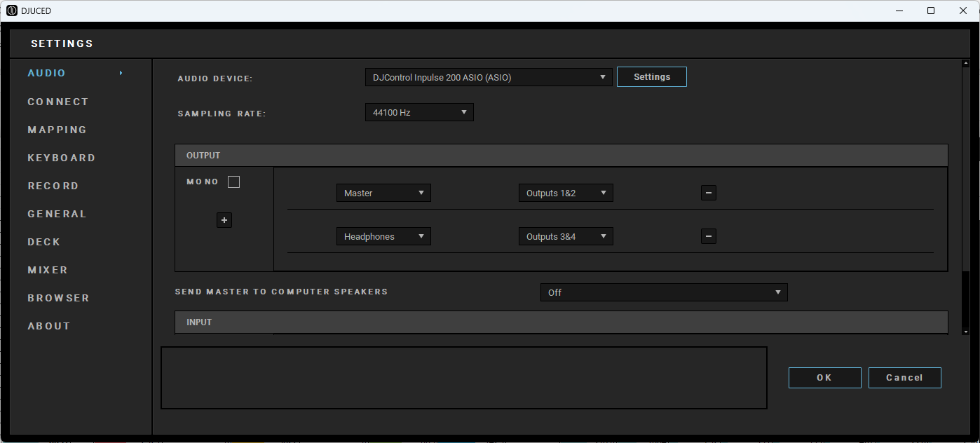Click the SAMPLING RATE label
This screenshot has height=443, width=980.
pyautogui.click(x=222, y=114)
